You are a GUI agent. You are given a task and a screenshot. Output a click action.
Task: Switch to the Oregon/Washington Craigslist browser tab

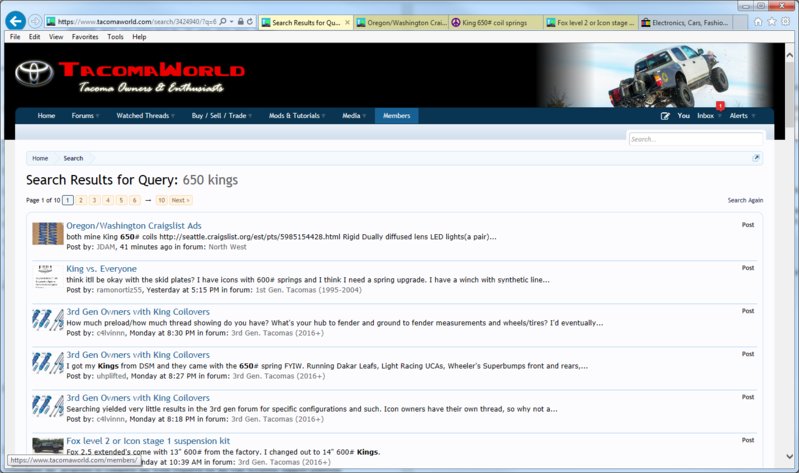402,22
